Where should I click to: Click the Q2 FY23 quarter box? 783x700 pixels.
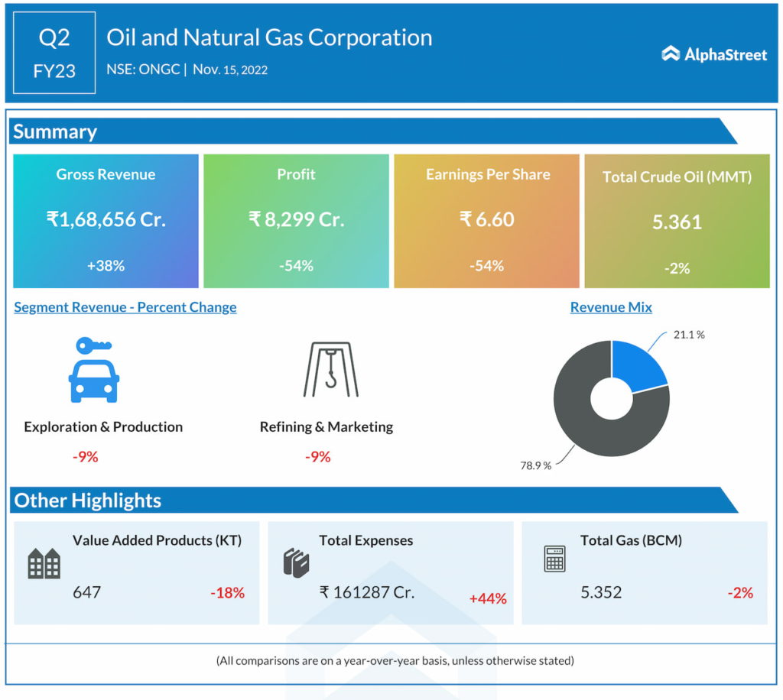54,53
